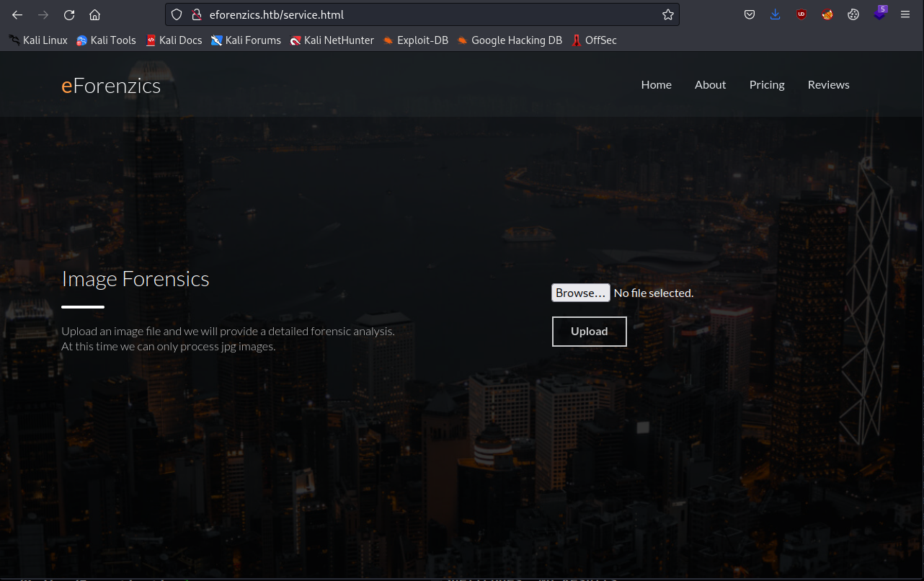The width and height of the screenshot is (924, 581).
Task: Open the cookie editor extension
Action: coord(853,14)
